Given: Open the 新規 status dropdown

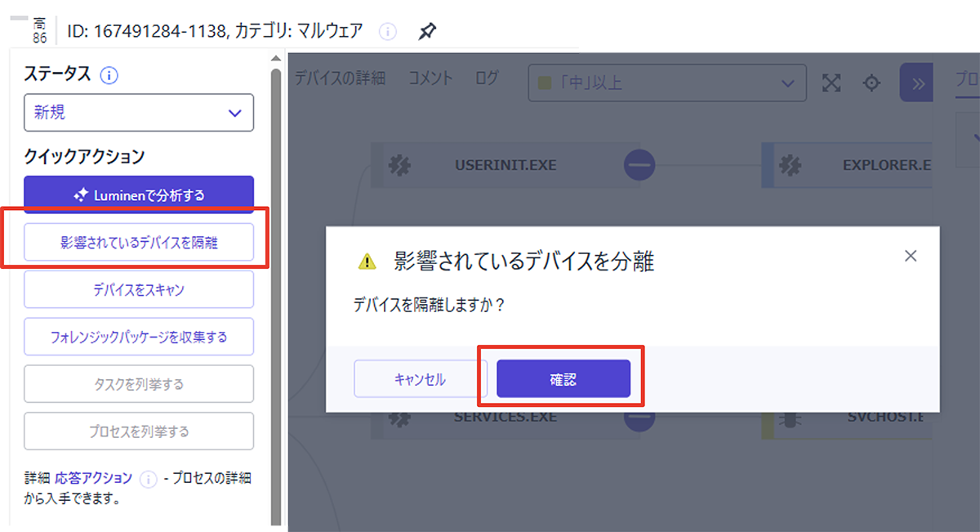Looking at the screenshot, I should coord(139,113).
